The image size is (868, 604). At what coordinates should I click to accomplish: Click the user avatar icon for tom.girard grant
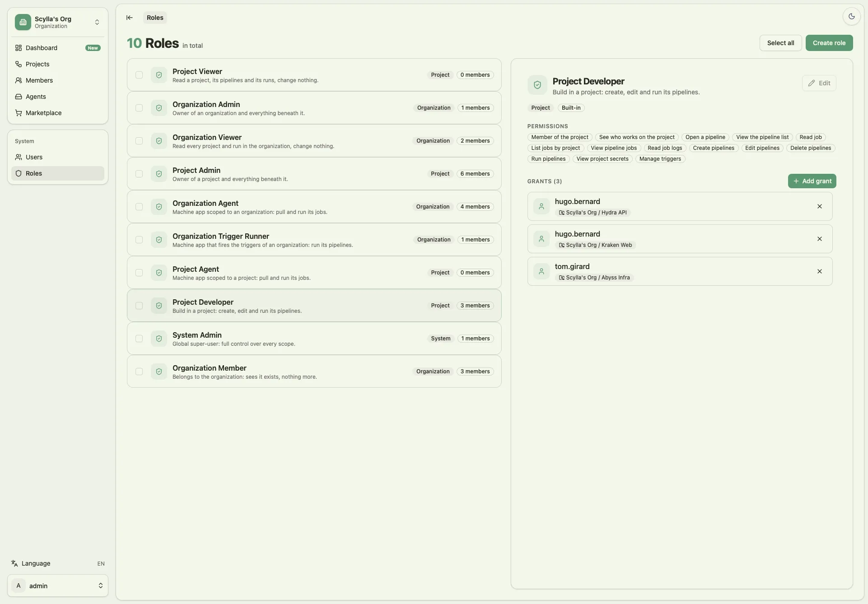click(x=541, y=271)
